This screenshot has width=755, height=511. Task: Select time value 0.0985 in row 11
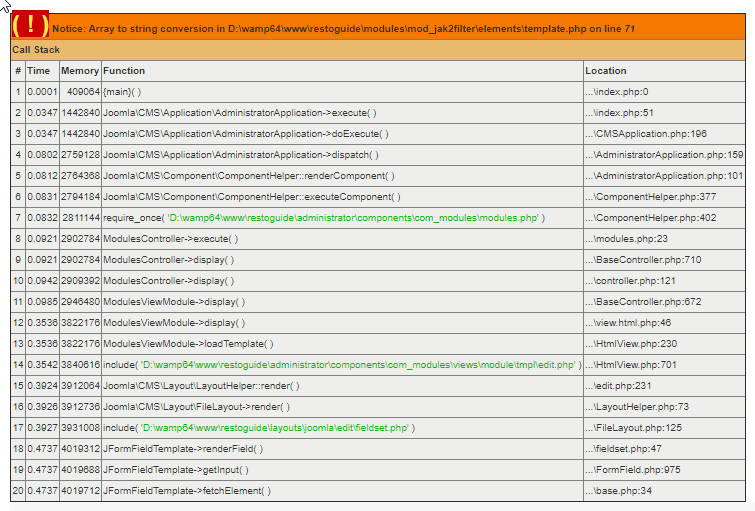pos(42,302)
